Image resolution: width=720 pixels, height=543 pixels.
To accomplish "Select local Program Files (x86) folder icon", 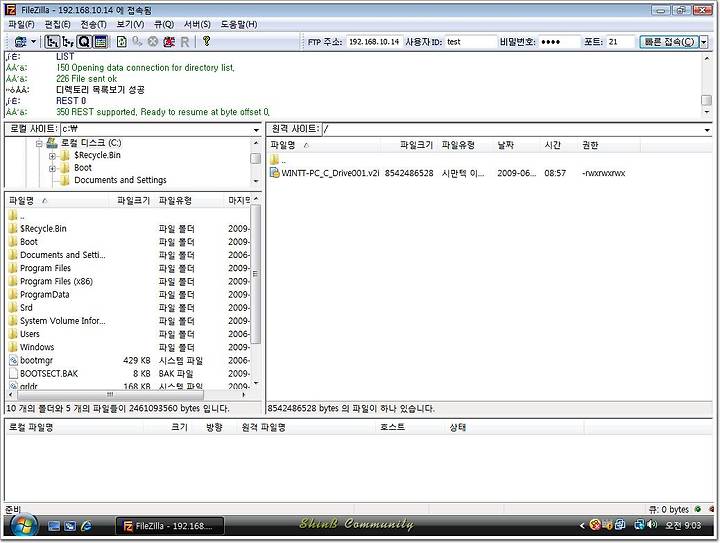I will coord(13,281).
